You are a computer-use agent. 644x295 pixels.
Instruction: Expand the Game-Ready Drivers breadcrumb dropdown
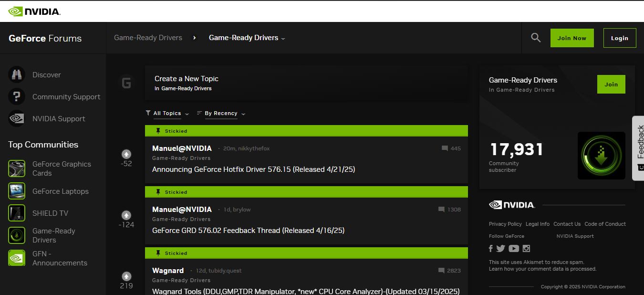[x=247, y=38]
